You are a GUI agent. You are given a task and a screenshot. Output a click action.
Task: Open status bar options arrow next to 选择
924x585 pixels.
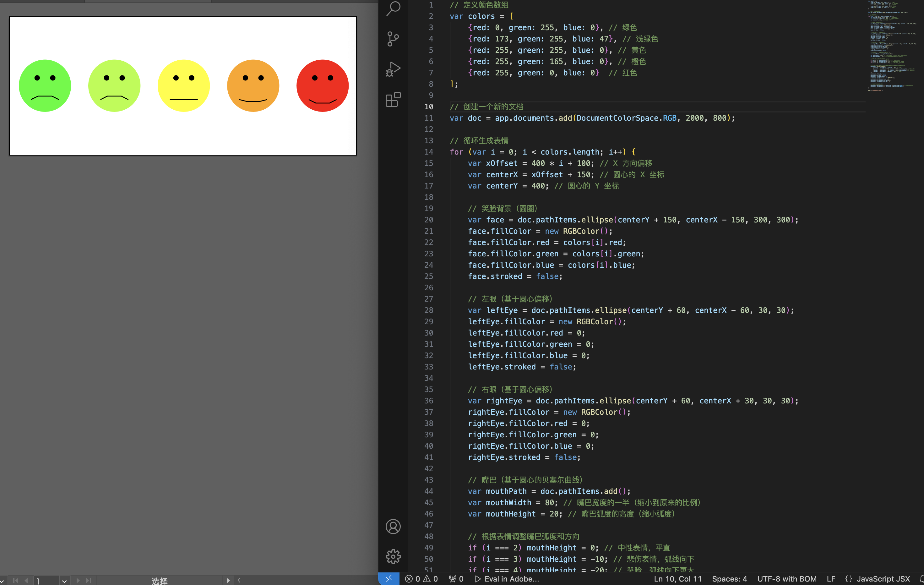point(228,580)
